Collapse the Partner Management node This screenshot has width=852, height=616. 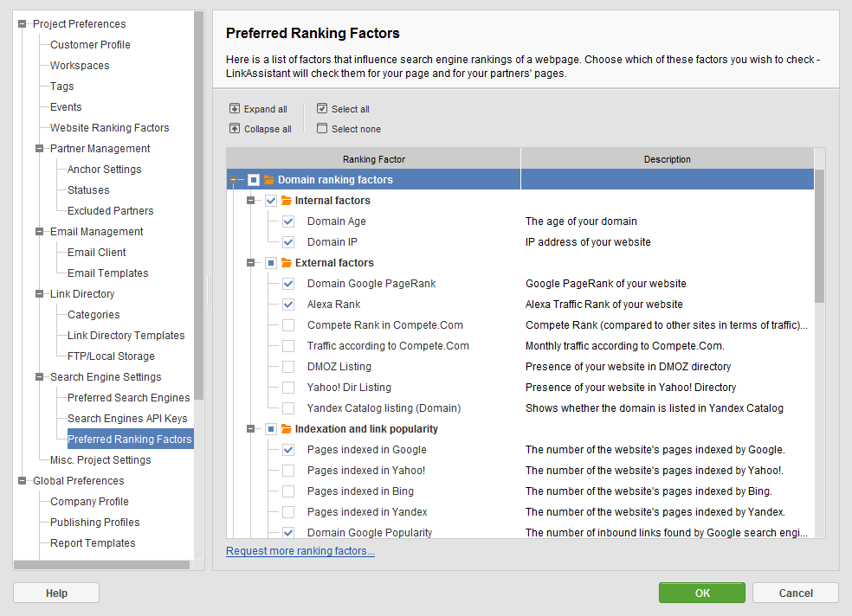[39, 148]
